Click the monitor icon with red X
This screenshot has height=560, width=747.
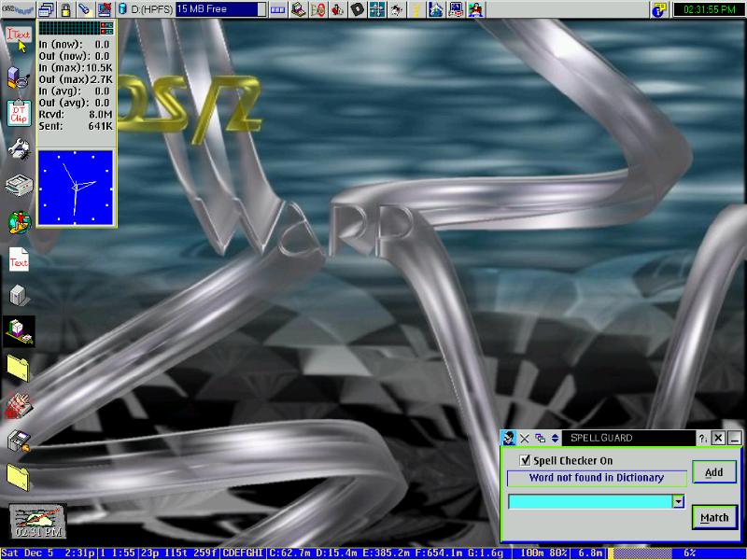click(105, 9)
